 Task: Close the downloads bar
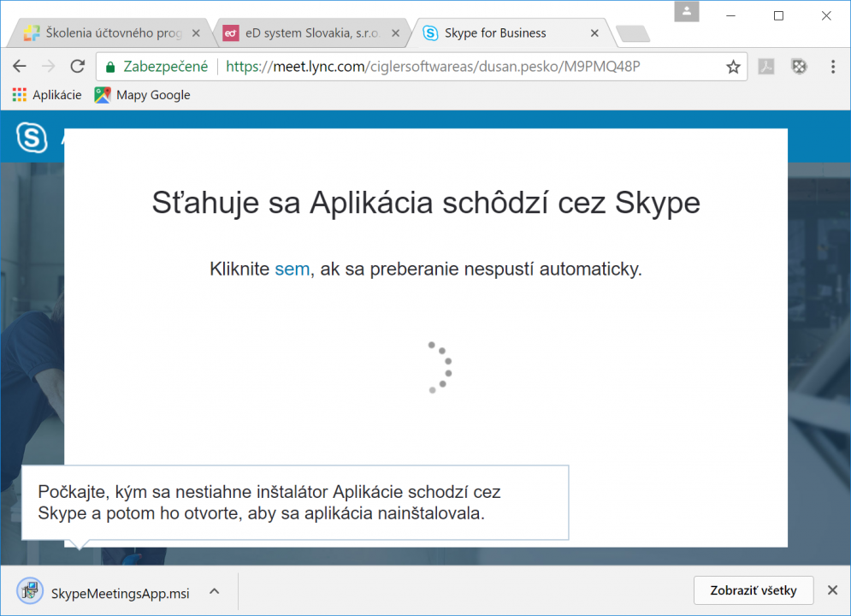click(832, 590)
